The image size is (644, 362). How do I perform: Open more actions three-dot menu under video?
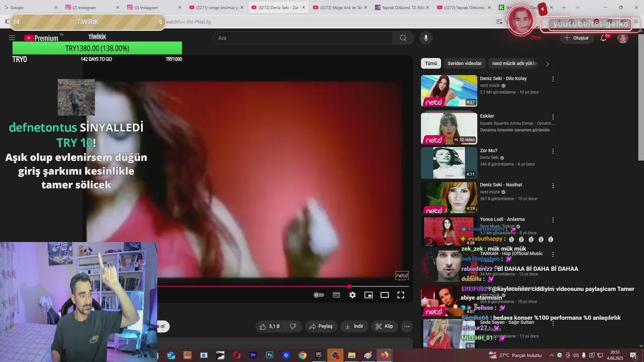(407, 326)
